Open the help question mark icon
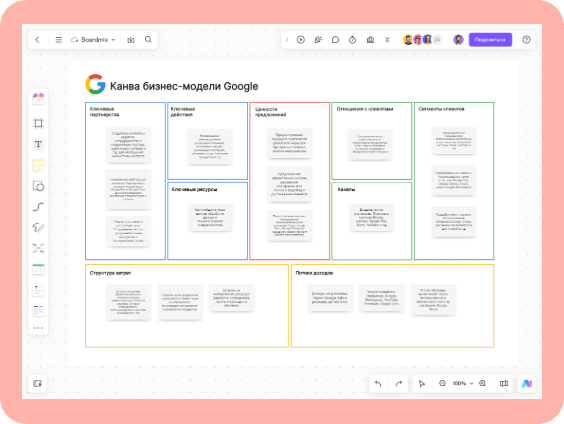 tap(526, 40)
